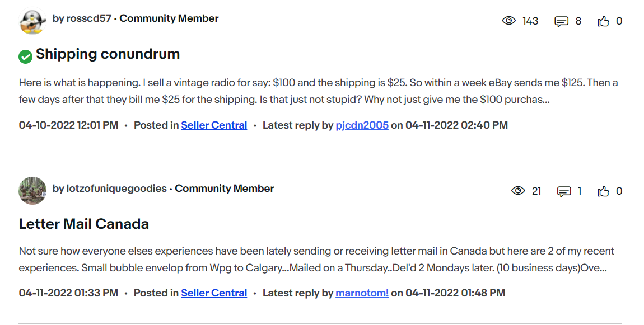Open the Shipping conundrum thread title
The width and height of the screenshot is (644, 325).
point(108,54)
